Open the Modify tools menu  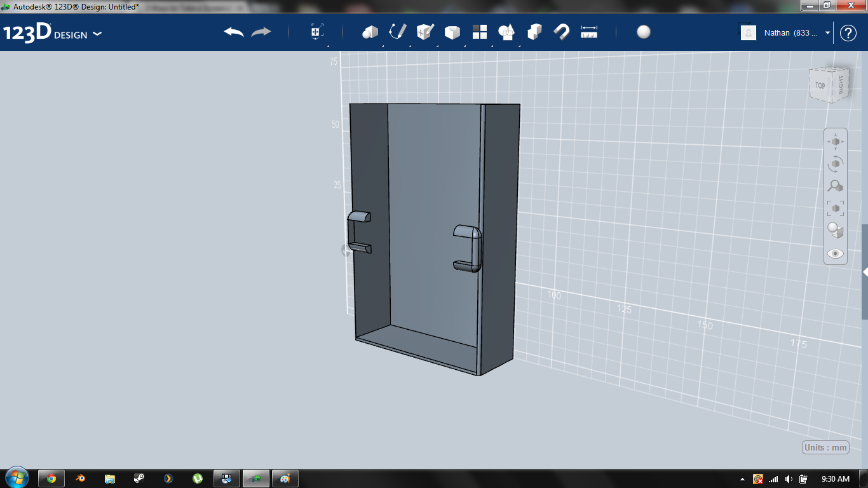pos(452,32)
